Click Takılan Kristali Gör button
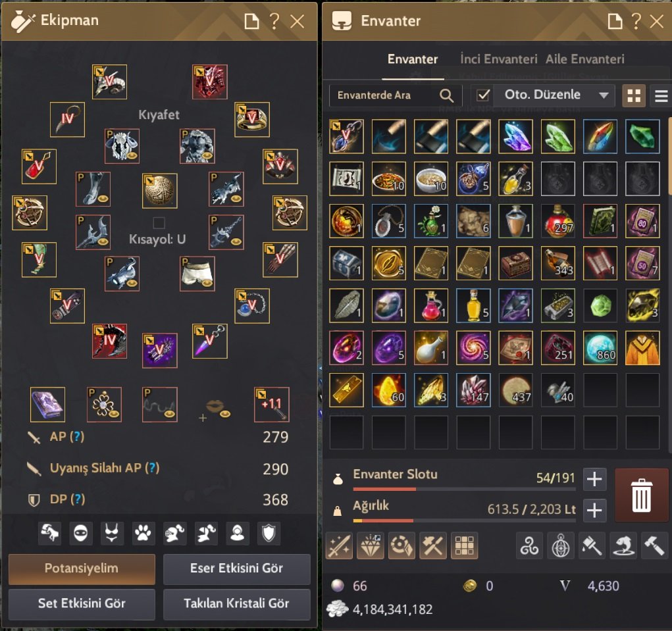 click(x=236, y=603)
